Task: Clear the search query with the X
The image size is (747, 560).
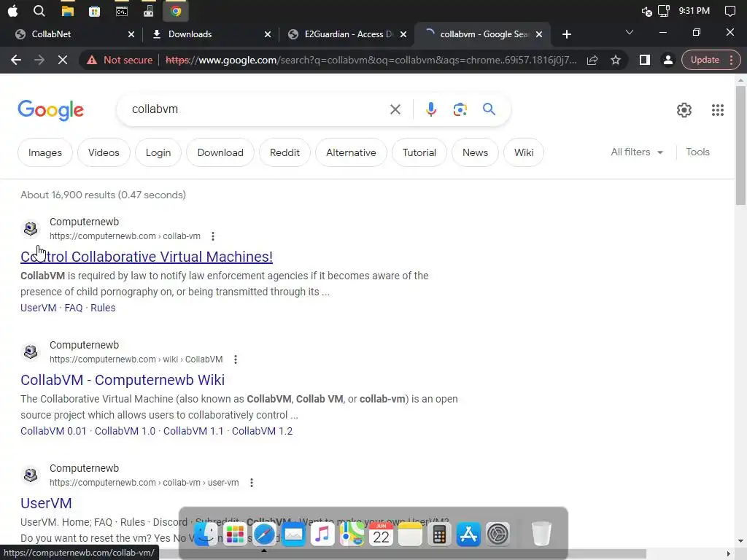Action: (395, 109)
